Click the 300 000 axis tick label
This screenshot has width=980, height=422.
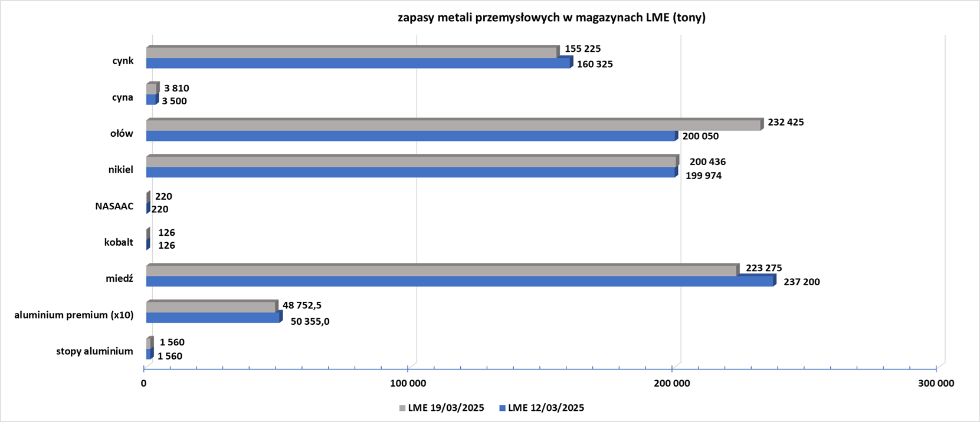coord(936,384)
